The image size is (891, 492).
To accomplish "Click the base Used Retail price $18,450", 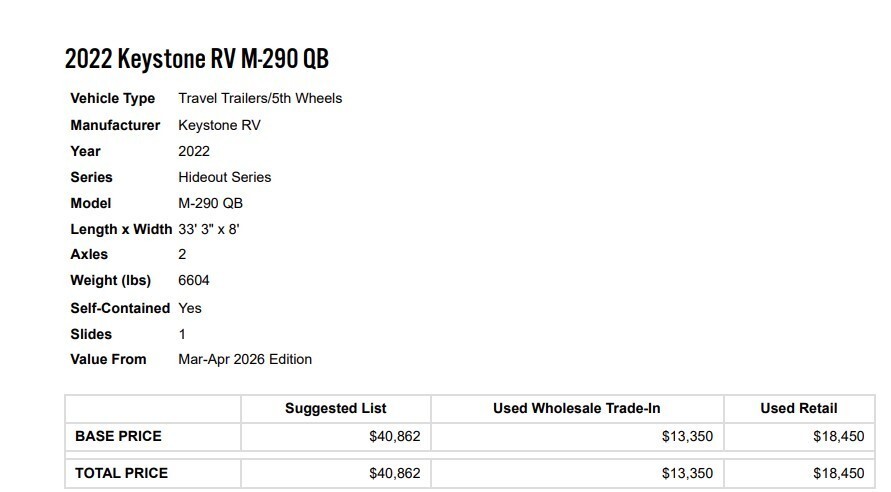I will [x=838, y=436].
